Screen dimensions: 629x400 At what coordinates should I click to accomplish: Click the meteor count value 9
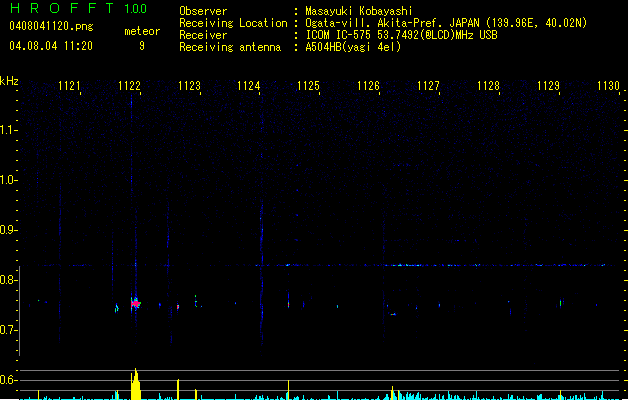(x=142, y=46)
